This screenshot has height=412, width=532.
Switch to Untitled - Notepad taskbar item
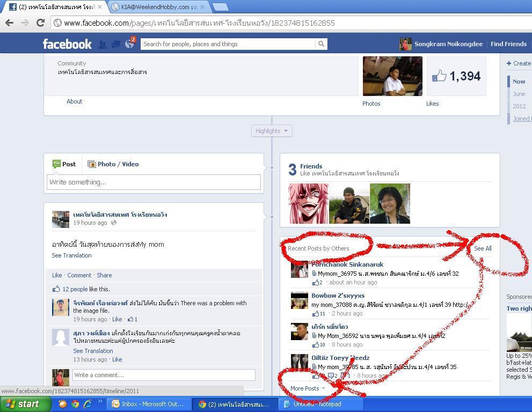[320, 404]
